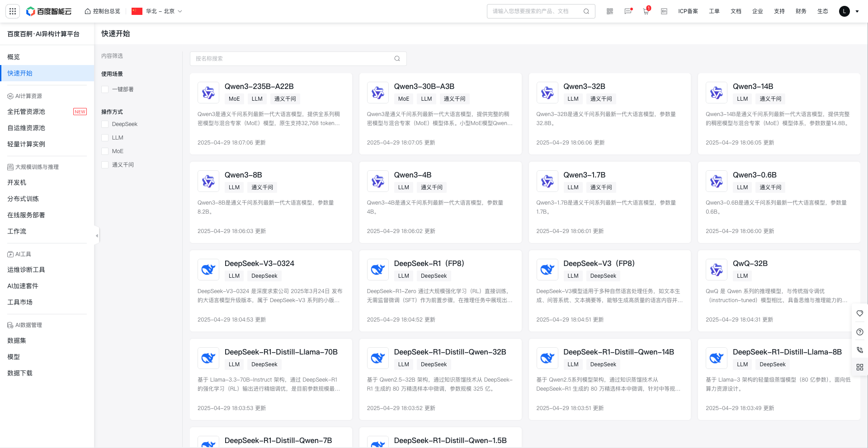Click the floating phone contact icon
The width and height of the screenshot is (868, 448).
click(x=860, y=350)
